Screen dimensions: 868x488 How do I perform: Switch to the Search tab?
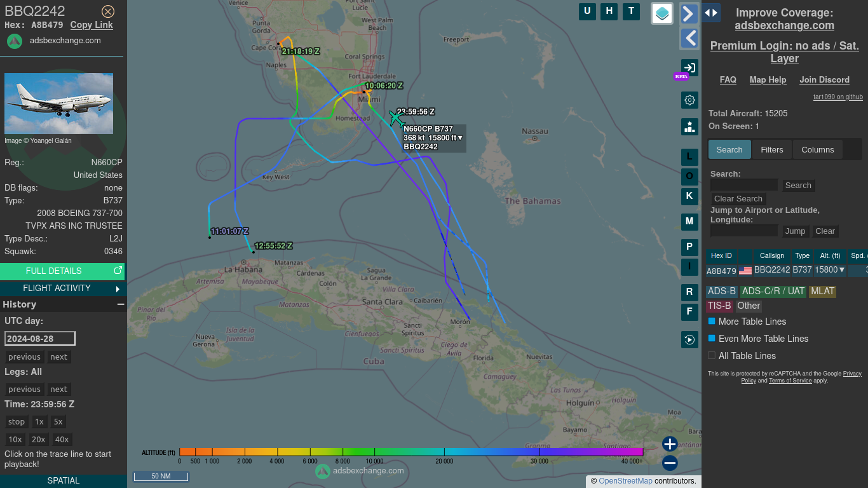(x=729, y=150)
